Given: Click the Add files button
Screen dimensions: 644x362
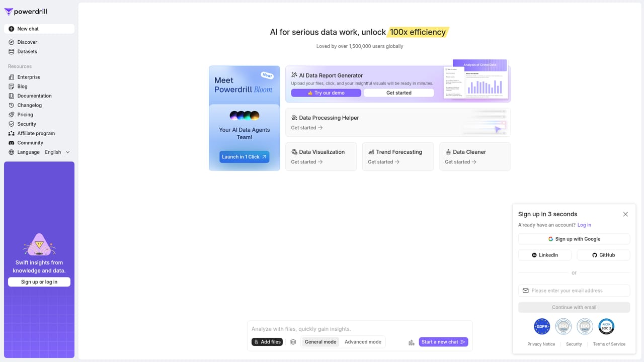Looking at the screenshot, I should 267,342.
